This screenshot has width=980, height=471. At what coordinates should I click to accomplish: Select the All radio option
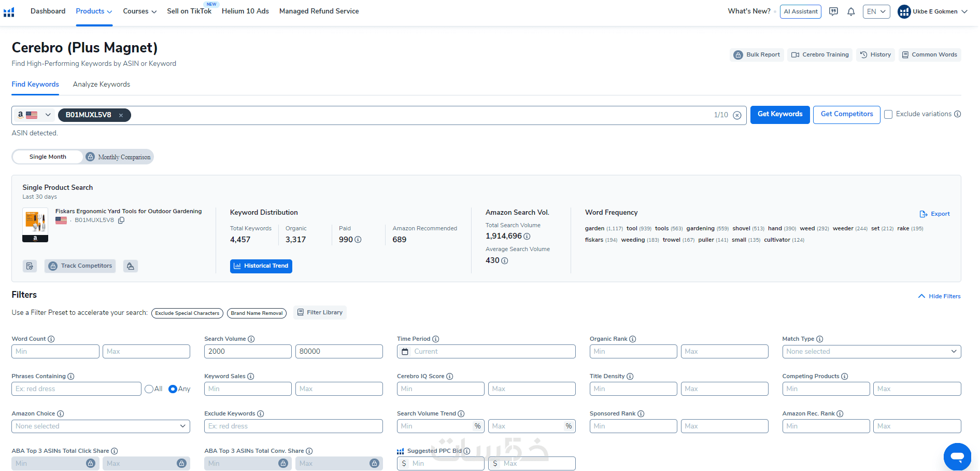coord(149,389)
